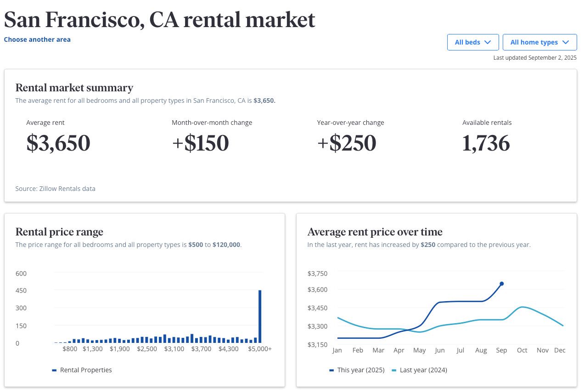
Task: Click the bold $120,000 maximum price text
Action: pos(226,245)
